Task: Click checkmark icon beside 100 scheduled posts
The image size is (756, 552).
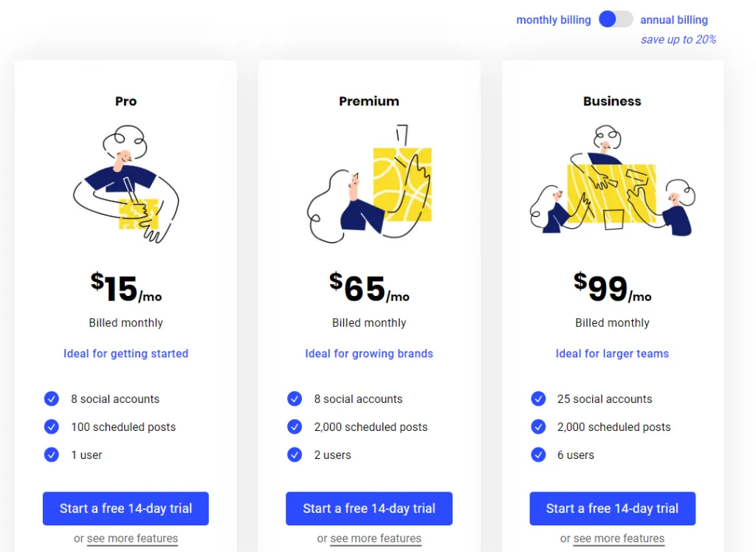Action: [52, 427]
